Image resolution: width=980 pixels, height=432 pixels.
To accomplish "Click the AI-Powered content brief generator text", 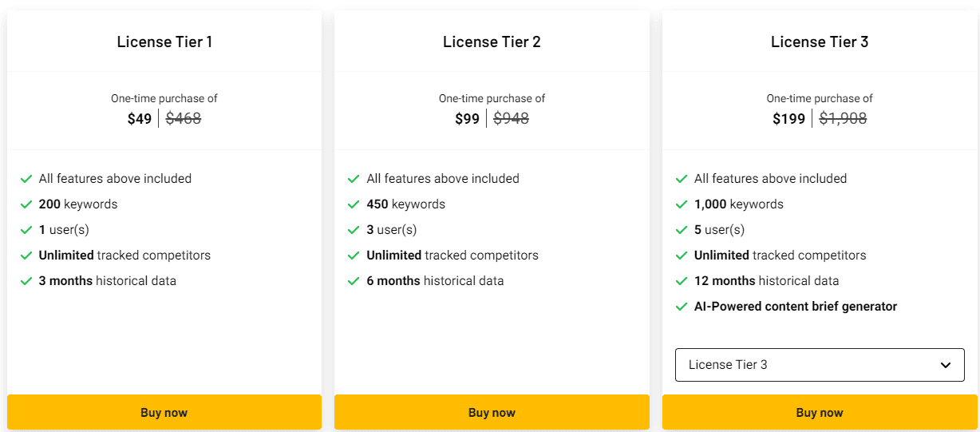I will [796, 307].
